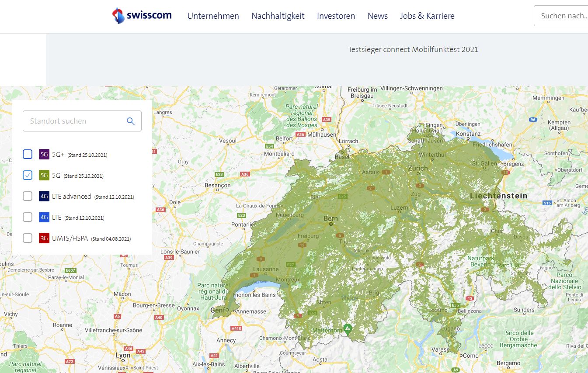
Task: Click the Liechtenstein label on the map
Action: [x=499, y=196]
